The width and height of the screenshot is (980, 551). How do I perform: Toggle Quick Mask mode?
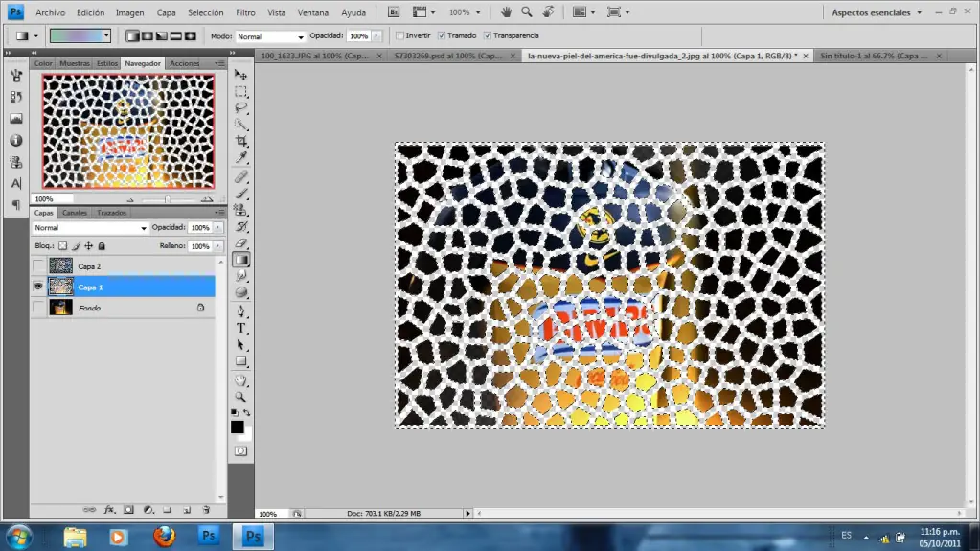240,451
